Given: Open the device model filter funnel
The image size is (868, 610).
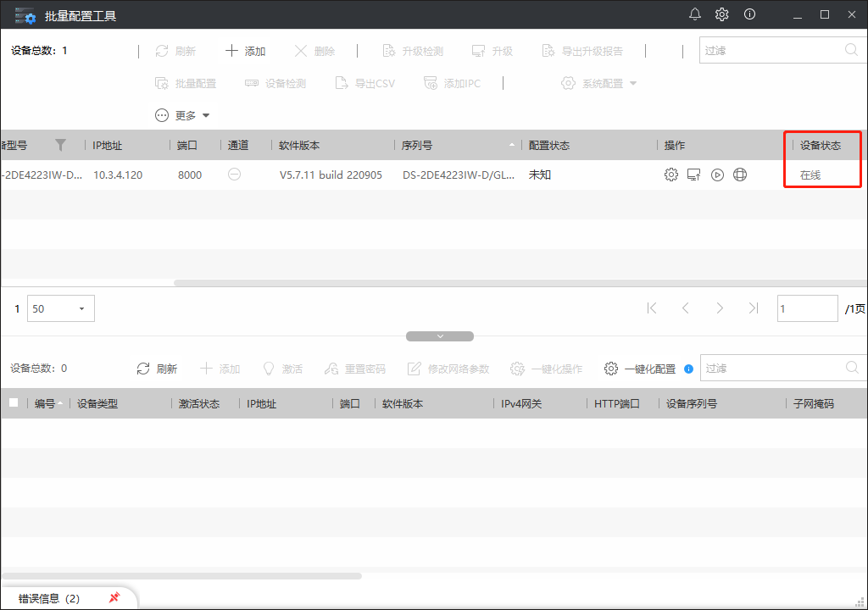Looking at the screenshot, I should pyautogui.click(x=61, y=145).
